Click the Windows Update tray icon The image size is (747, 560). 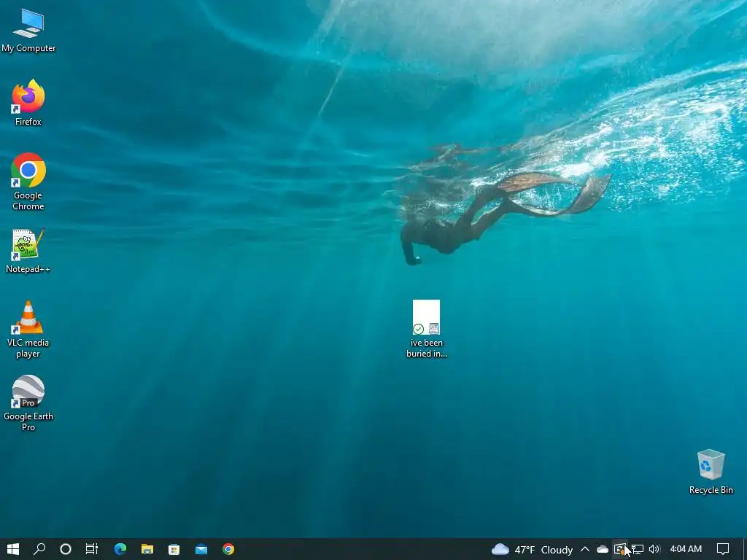point(620,549)
